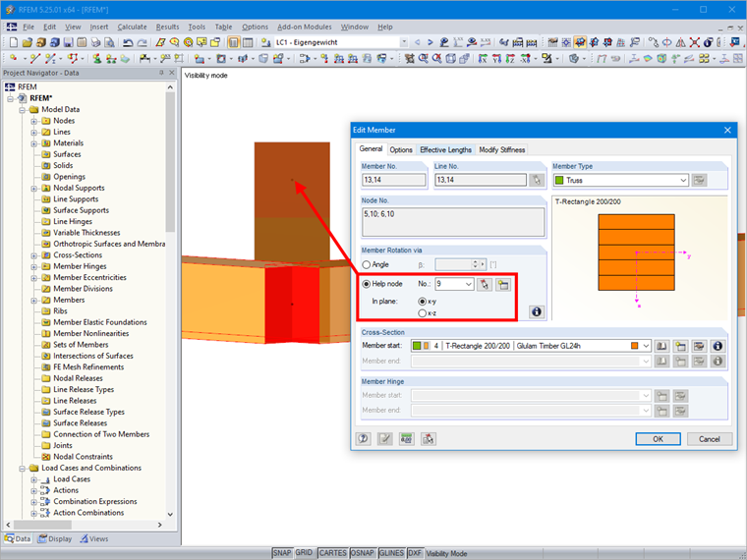This screenshot has height=560, width=747.
Task: Open info icon in Member Rotation section
Action: [x=537, y=311]
